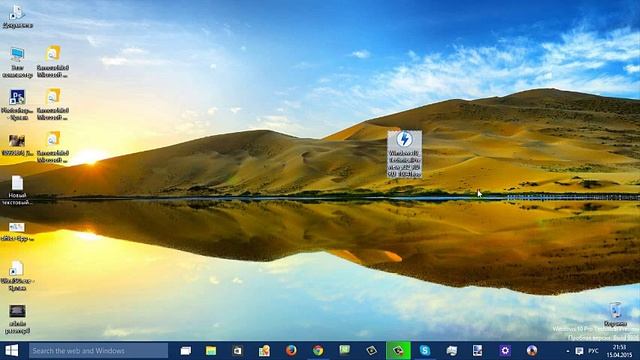Open Skype from the taskbar
The image size is (640, 360).
[425, 351]
